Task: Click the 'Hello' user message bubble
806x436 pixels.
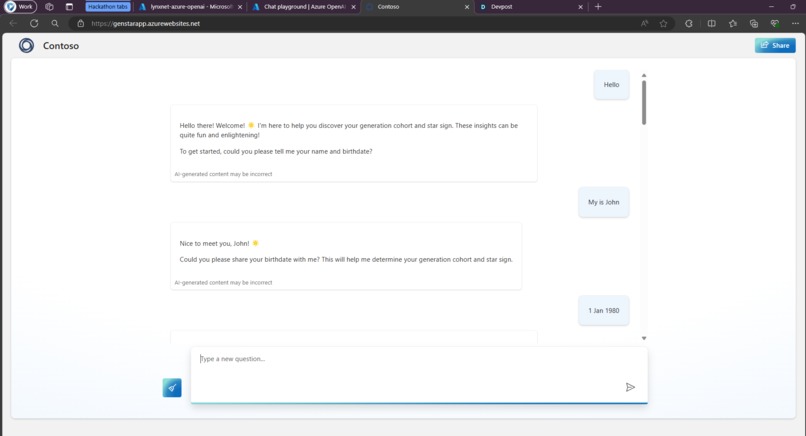Action: [x=611, y=85]
